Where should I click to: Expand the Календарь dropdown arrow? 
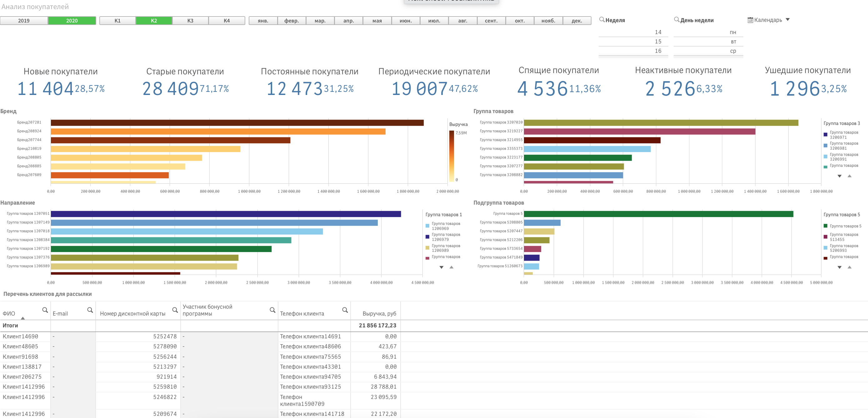coord(787,20)
